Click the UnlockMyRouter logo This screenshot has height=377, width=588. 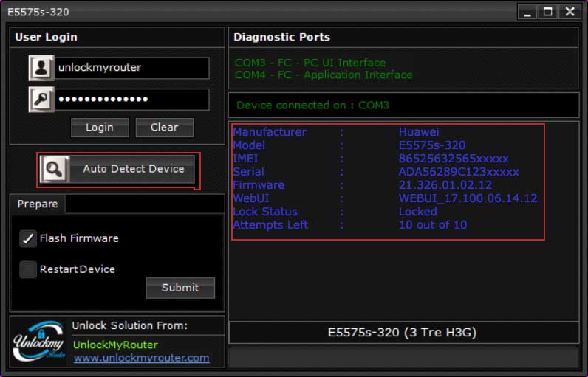[x=39, y=341]
